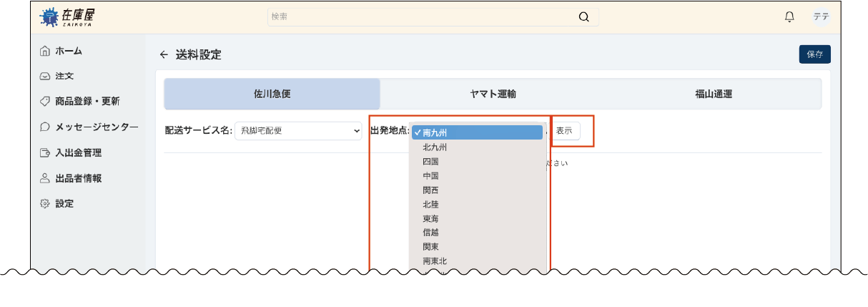Click the 表示 button
This screenshot has height=307, width=868.
564,131
